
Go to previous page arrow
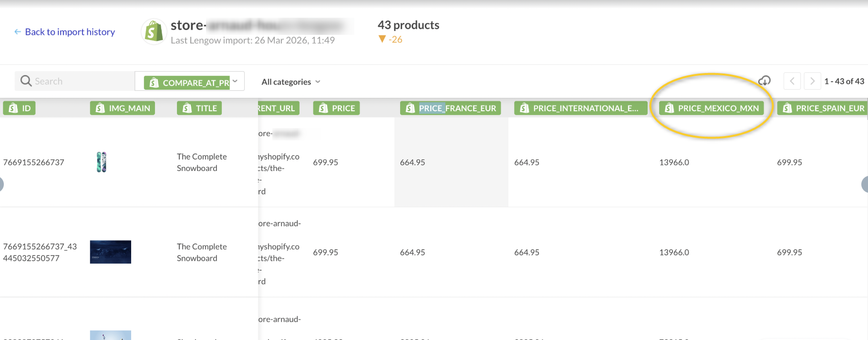(x=792, y=81)
